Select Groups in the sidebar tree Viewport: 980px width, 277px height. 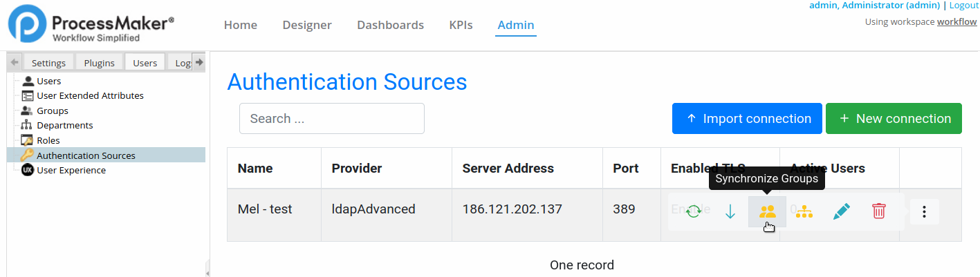pyautogui.click(x=53, y=111)
